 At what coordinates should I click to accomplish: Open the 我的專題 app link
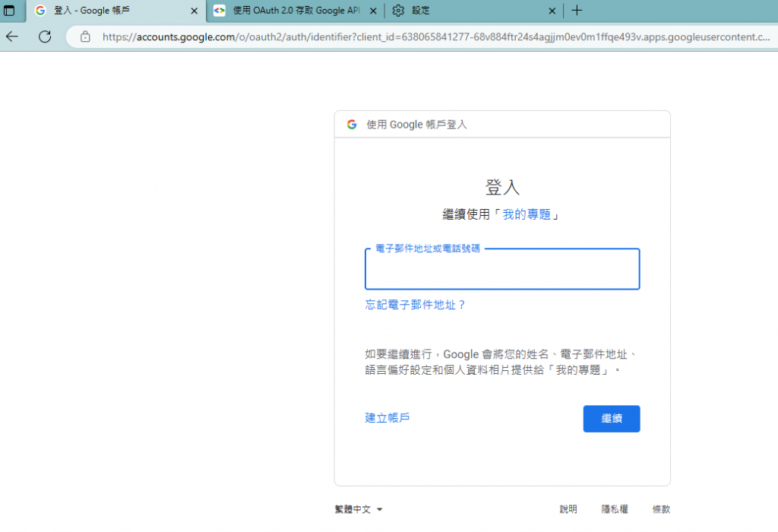pos(527,214)
